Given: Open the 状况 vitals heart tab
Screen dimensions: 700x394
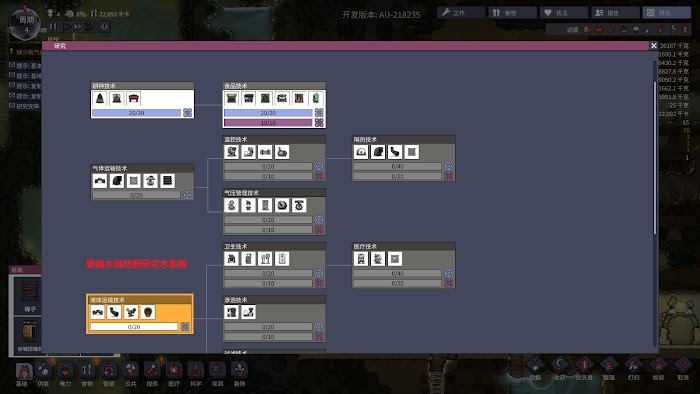Looking at the screenshot, I should pos(563,12).
